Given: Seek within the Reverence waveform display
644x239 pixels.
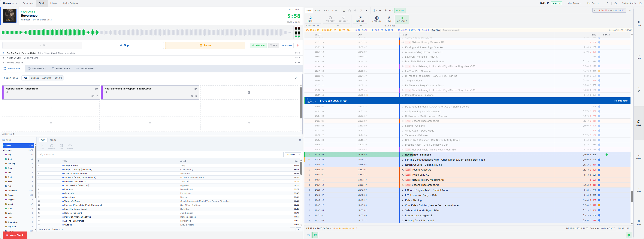Looking at the screenshot, I should tap(147, 32).
